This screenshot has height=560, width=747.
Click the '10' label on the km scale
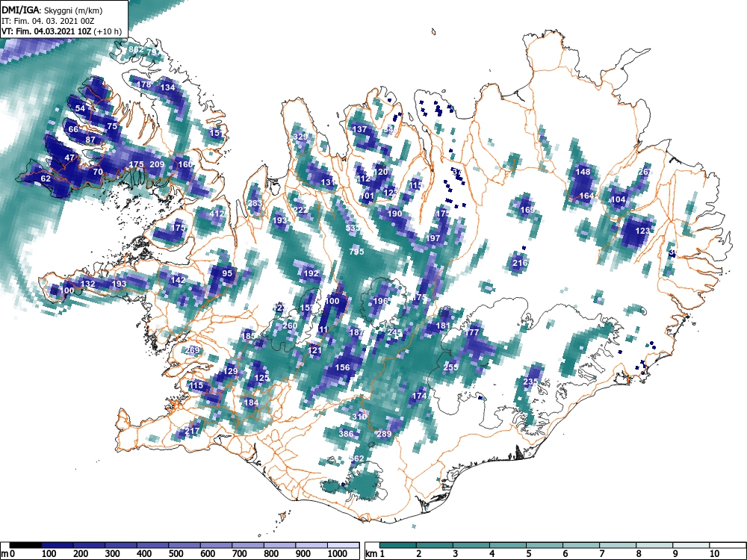[713, 554]
